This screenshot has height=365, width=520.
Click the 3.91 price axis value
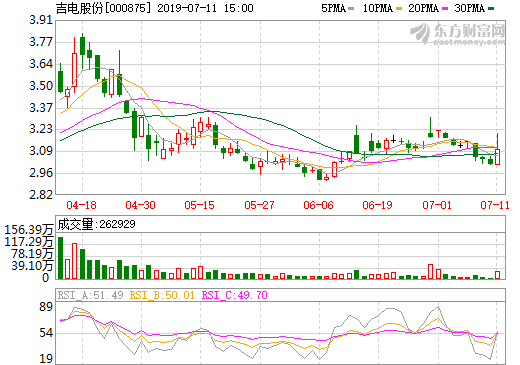tap(41, 20)
